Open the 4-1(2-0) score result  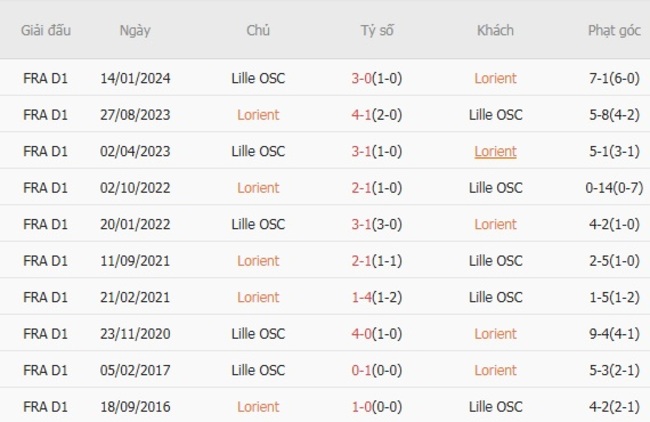[x=376, y=115]
